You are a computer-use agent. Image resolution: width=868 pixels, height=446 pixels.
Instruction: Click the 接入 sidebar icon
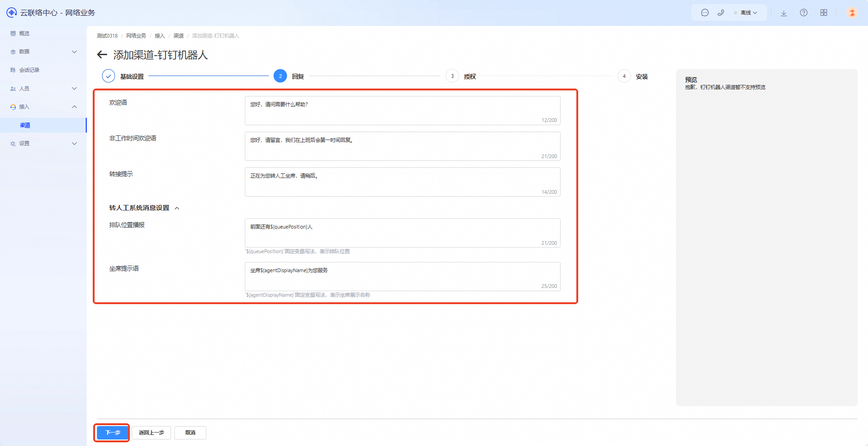click(x=13, y=107)
